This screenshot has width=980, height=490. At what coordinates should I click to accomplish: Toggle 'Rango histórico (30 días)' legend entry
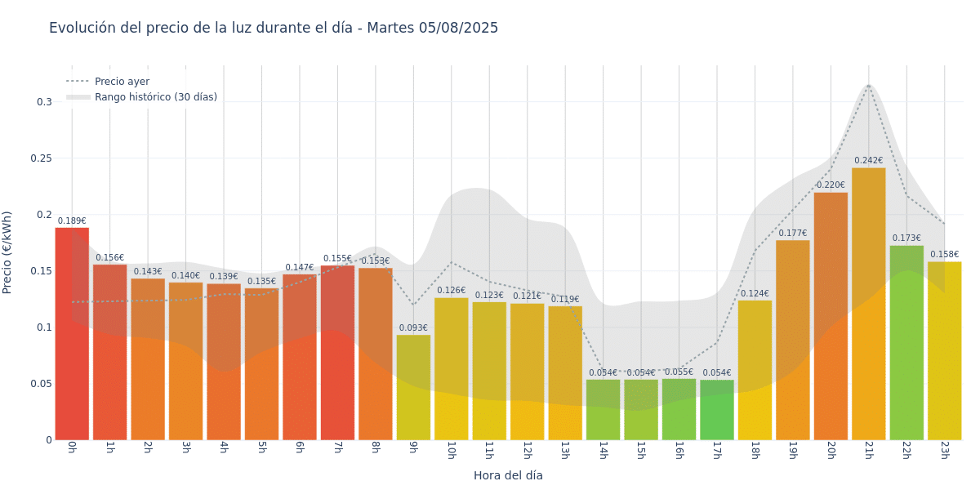click(x=141, y=97)
